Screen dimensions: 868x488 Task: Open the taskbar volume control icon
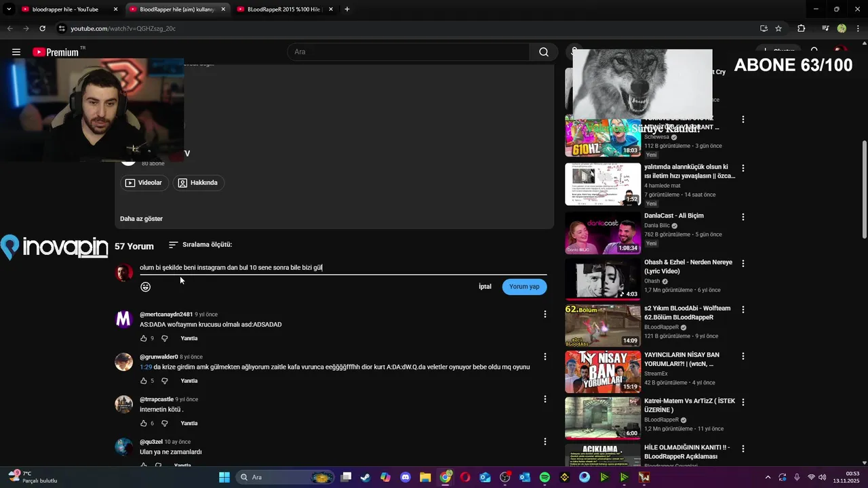coord(823,477)
